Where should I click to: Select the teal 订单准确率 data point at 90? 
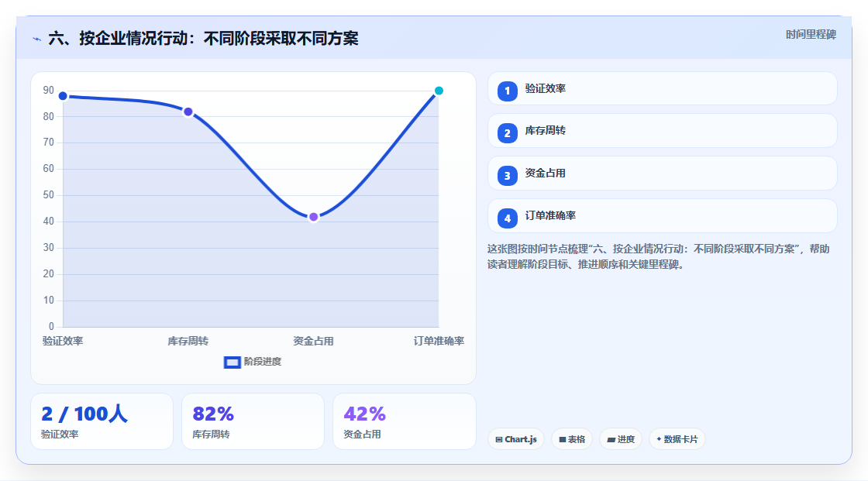(439, 91)
